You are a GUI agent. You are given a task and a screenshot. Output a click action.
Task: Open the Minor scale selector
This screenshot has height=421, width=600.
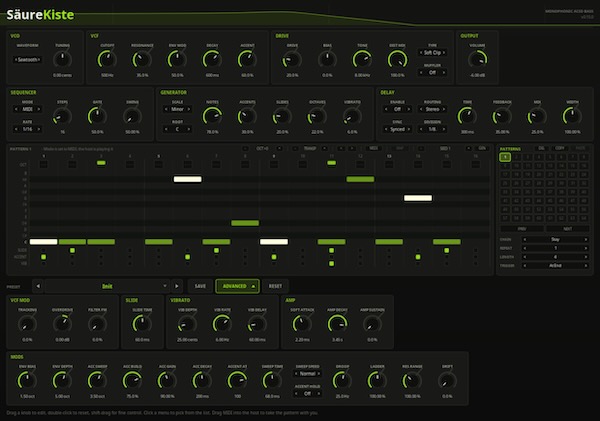click(177, 109)
